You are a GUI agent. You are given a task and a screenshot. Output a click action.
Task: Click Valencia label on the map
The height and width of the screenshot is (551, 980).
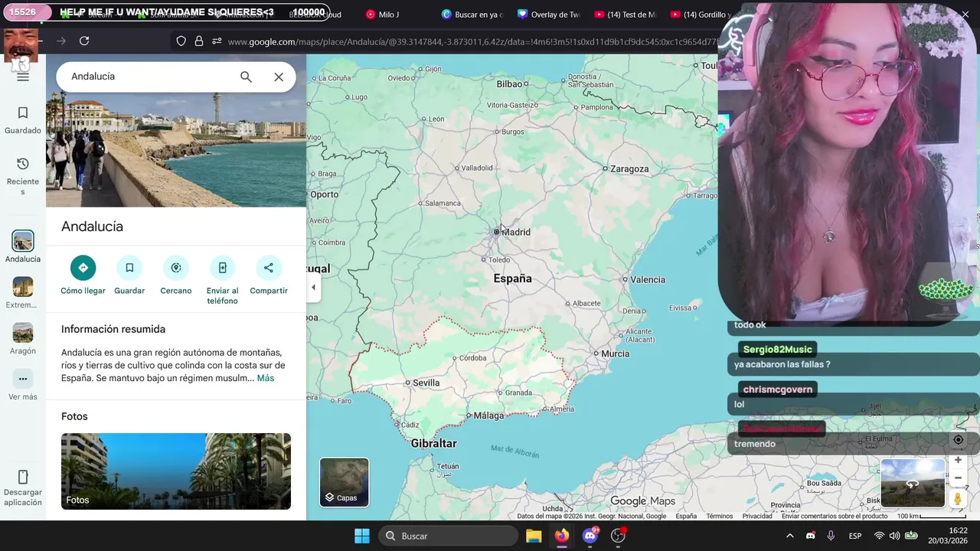pyautogui.click(x=648, y=279)
